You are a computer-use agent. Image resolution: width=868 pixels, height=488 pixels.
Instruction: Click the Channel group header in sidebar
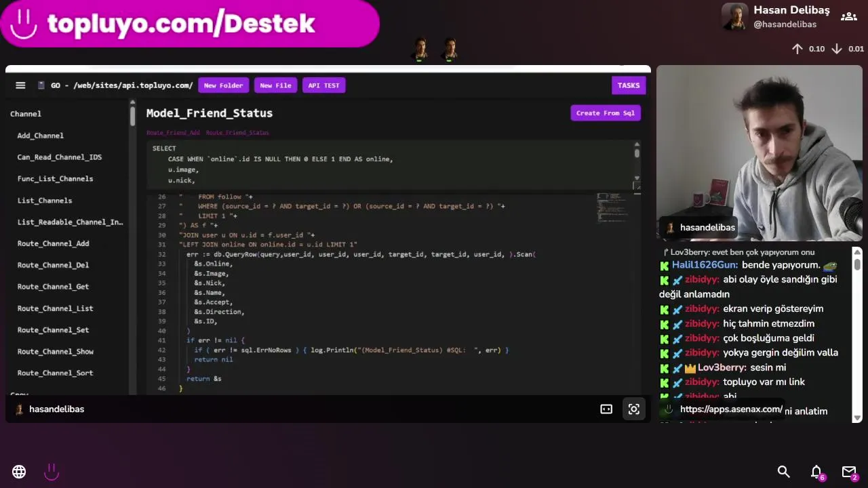(26, 114)
